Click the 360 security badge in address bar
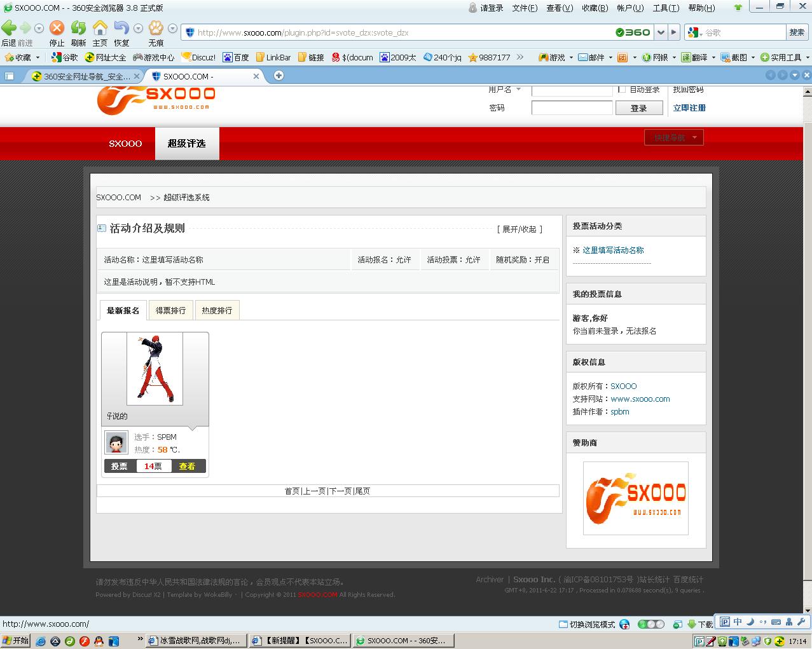Viewport: 812px width, 649px height. (x=633, y=32)
